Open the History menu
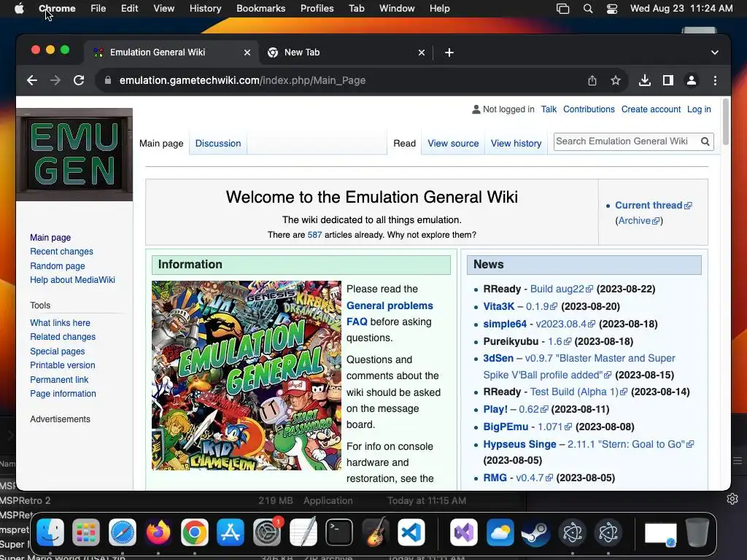747x560 pixels. pyautogui.click(x=205, y=8)
